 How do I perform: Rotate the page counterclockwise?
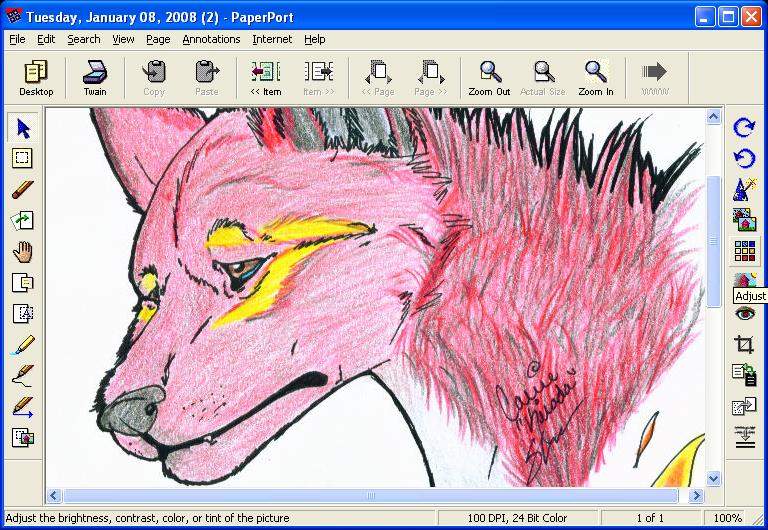[x=744, y=158]
